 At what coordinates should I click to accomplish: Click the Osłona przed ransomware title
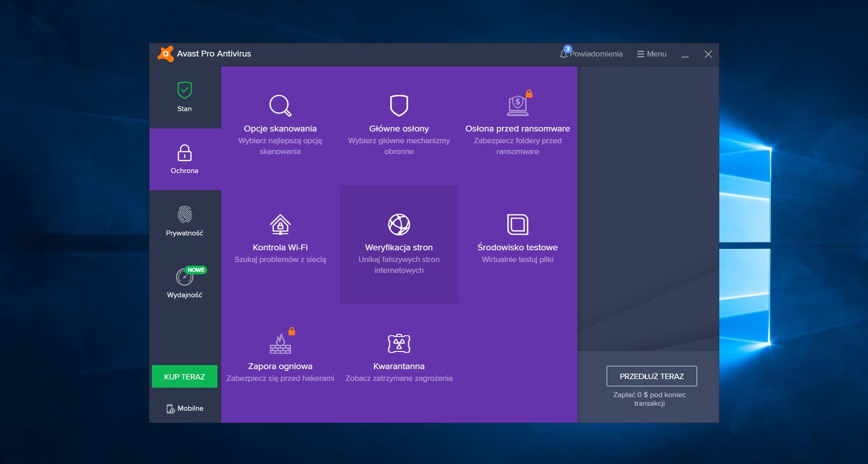click(518, 129)
